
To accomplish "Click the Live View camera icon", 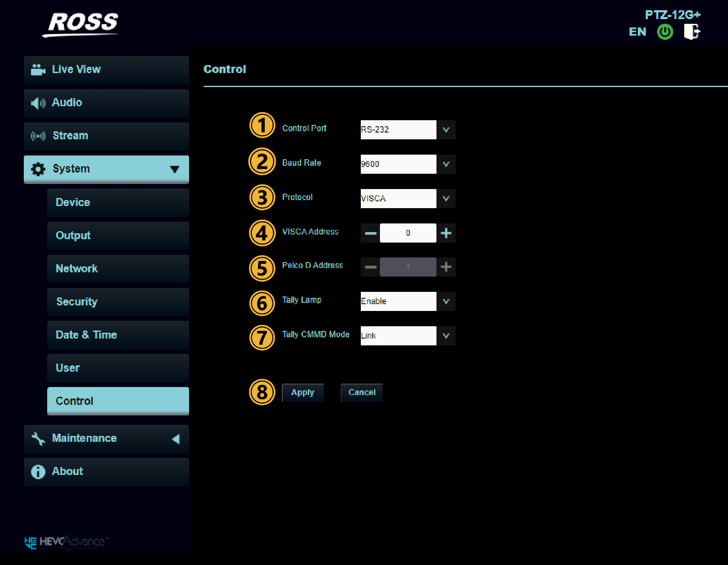I will pyautogui.click(x=38, y=70).
